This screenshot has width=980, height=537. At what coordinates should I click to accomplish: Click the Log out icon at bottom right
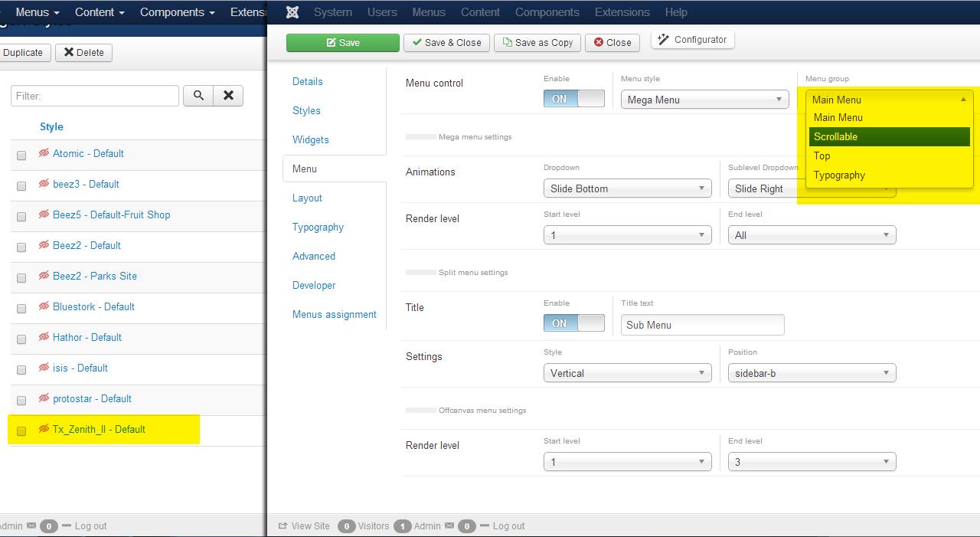point(485,526)
